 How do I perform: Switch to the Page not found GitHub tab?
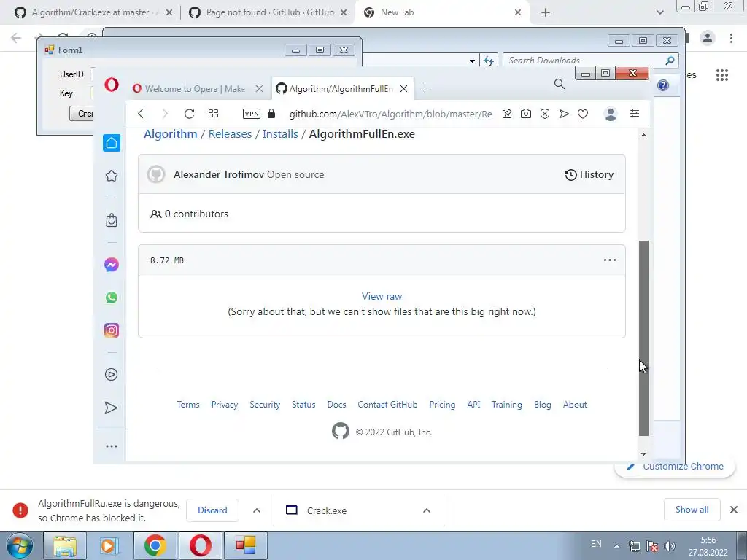click(x=268, y=12)
